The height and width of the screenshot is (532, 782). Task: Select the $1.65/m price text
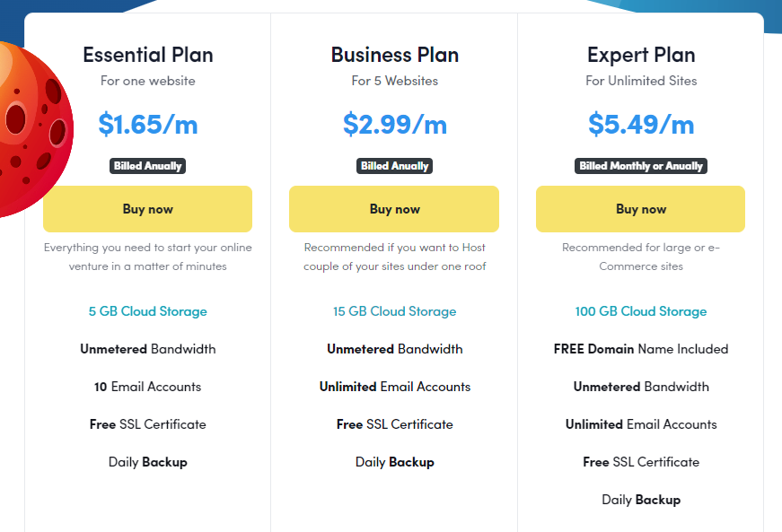147,124
